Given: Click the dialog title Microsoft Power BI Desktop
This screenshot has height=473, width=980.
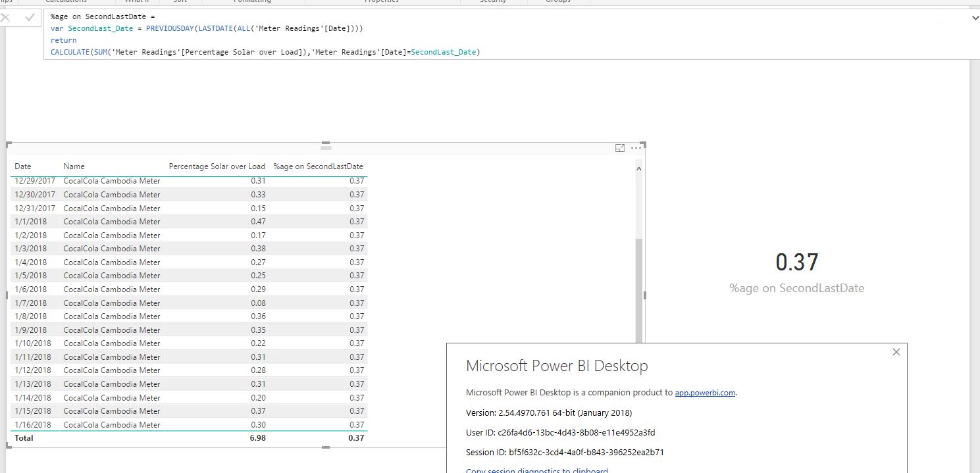Looking at the screenshot, I should (x=557, y=366).
